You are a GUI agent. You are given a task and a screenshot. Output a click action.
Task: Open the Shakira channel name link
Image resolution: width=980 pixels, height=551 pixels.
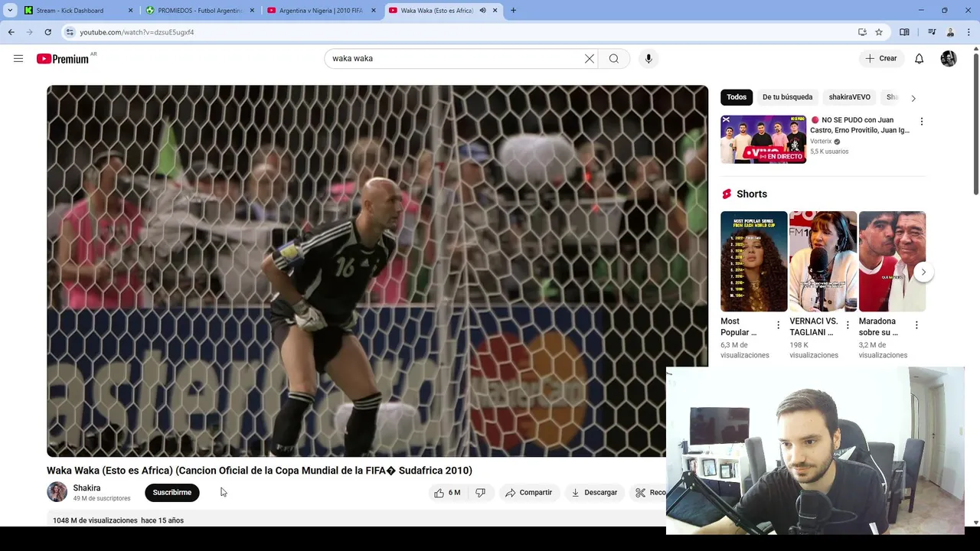tap(87, 488)
